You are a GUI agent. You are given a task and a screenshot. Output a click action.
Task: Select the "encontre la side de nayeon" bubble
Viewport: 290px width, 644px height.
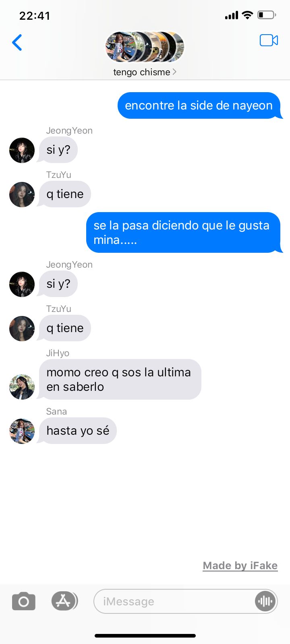(x=200, y=105)
